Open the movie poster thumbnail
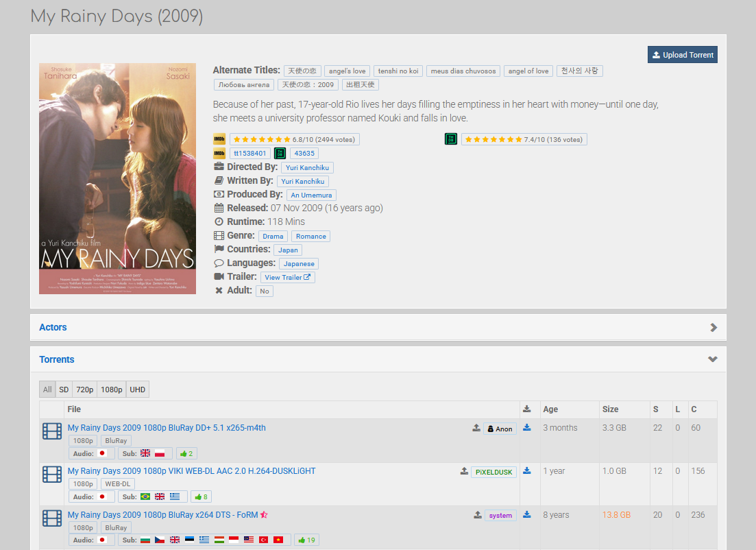 tap(118, 178)
